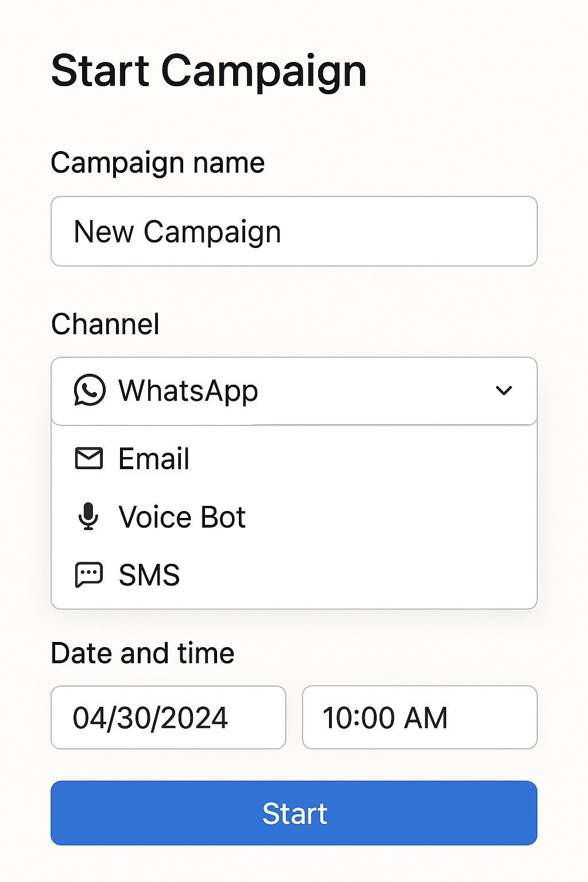This screenshot has width=588, height=882.
Task: Click the Campaign name label
Action: pyautogui.click(x=158, y=163)
